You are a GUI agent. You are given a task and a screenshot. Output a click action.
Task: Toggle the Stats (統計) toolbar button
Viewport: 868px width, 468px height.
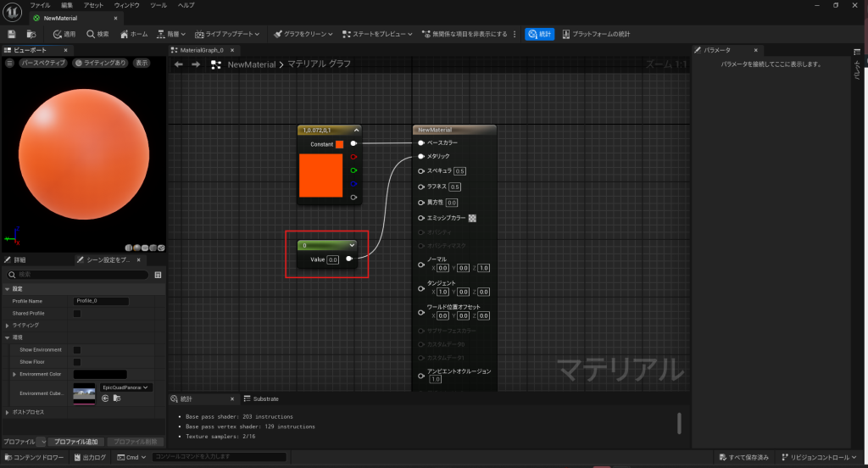(538, 34)
